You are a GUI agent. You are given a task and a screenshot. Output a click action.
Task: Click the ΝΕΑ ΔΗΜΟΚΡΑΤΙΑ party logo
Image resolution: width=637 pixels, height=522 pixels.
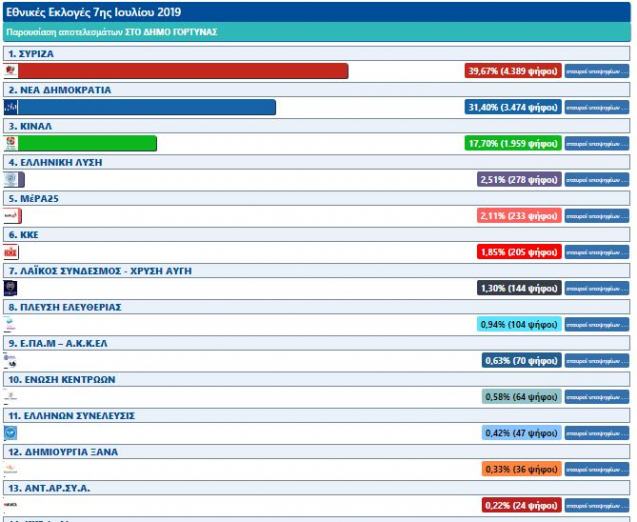[11, 107]
